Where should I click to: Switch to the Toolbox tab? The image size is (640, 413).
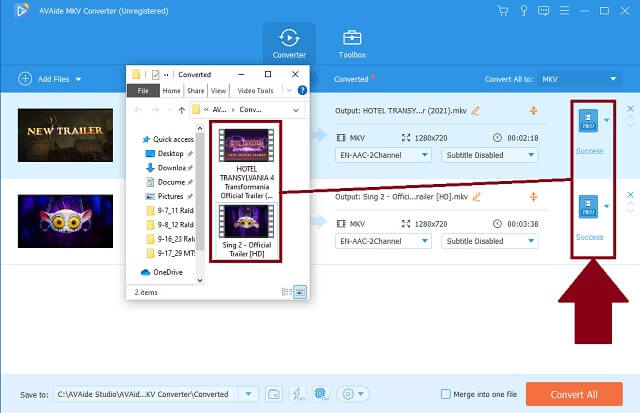tap(352, 43)
